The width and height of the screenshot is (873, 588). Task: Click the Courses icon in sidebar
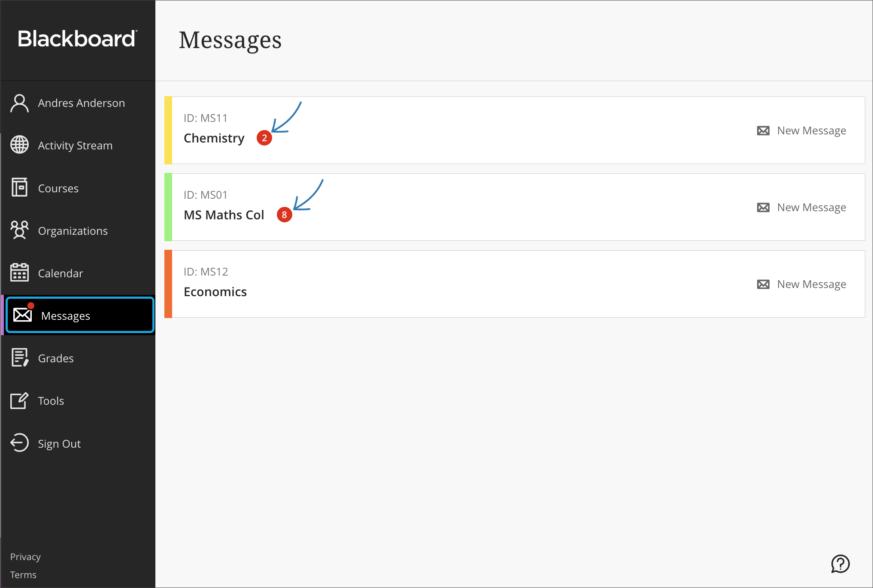tap(19, 188)
